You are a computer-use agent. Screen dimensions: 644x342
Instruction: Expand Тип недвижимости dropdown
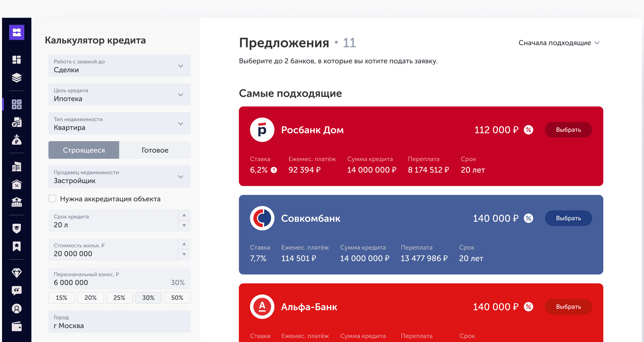click(x=120, y=123)
